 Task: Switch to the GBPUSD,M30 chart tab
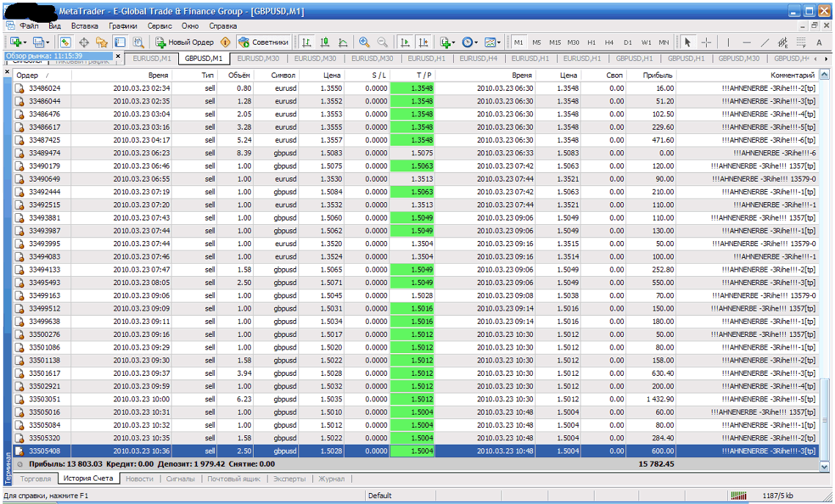pos(739,59)
